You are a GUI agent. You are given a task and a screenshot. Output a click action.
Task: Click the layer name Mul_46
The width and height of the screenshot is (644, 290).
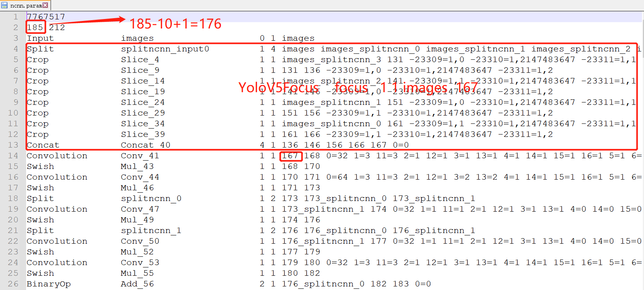click(137, 188)
